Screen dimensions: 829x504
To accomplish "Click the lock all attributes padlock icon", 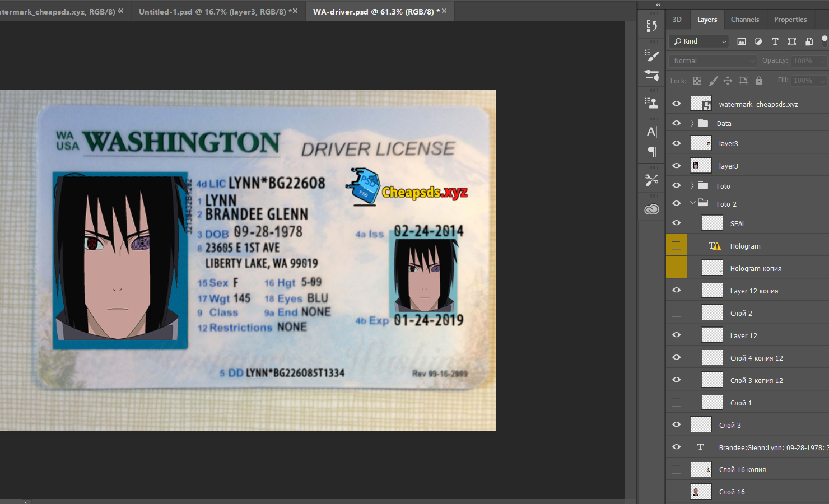I will [x=758, y=81].
